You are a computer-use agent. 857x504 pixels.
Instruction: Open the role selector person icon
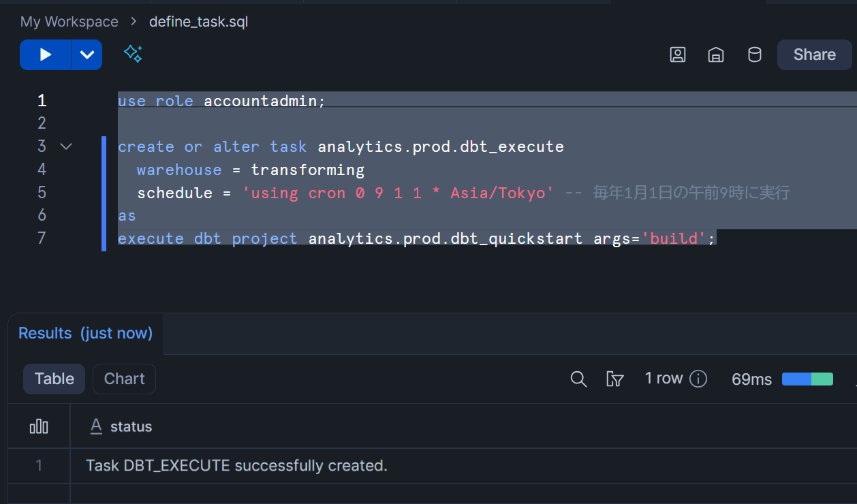tap(677, 55)
